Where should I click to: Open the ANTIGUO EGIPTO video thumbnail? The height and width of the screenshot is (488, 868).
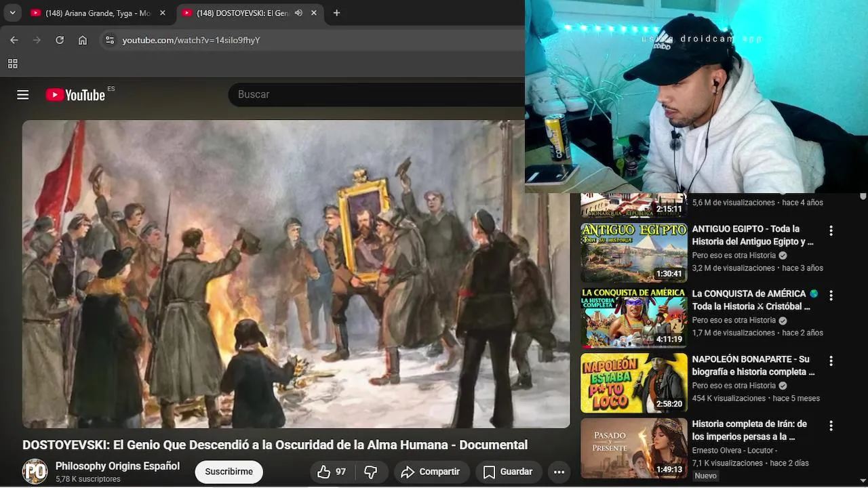pyautogui.click(x=634, y=253)
